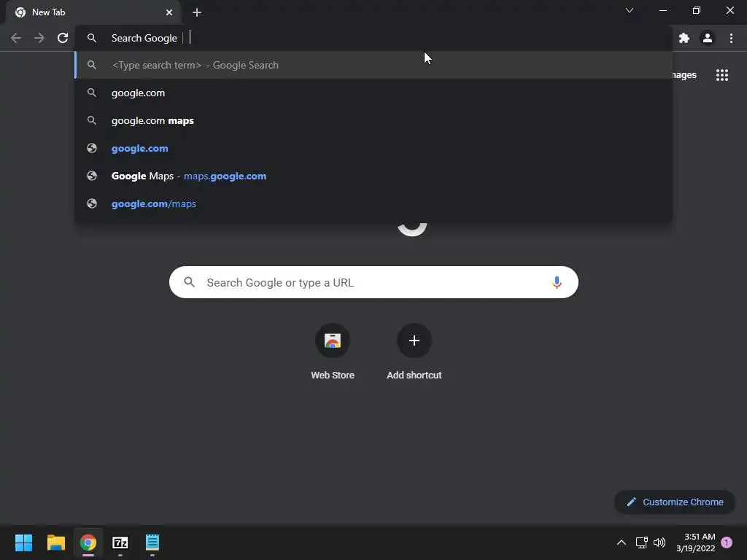Image resolution: width=747 pixels, height=560 pixels.
Task: Open the profile avatar icon
Action: click(708, 38)
